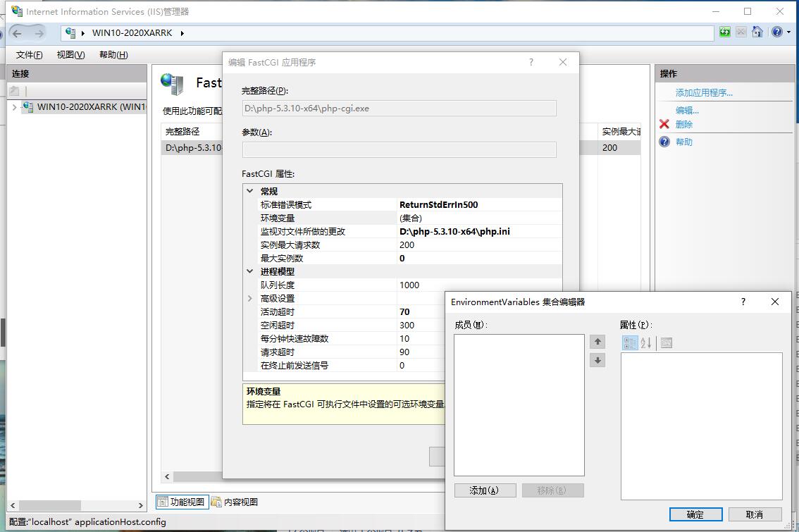799x532 pixels.
Task: Click inside the 成员 list box
Action: pos(519,405)
